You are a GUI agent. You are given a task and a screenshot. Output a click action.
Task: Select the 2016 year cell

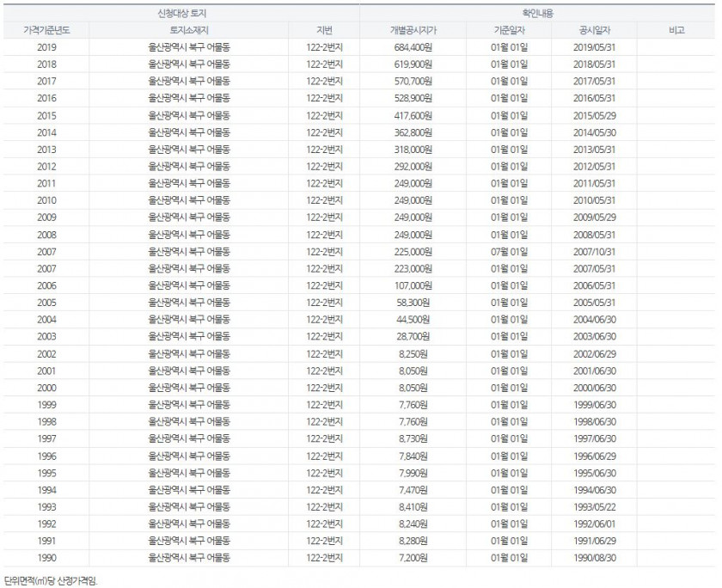(46, 99)
